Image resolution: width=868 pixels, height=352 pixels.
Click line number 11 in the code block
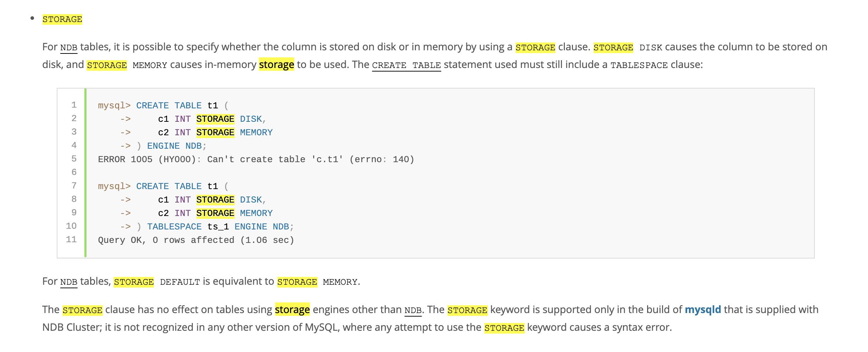click(71, 239)
